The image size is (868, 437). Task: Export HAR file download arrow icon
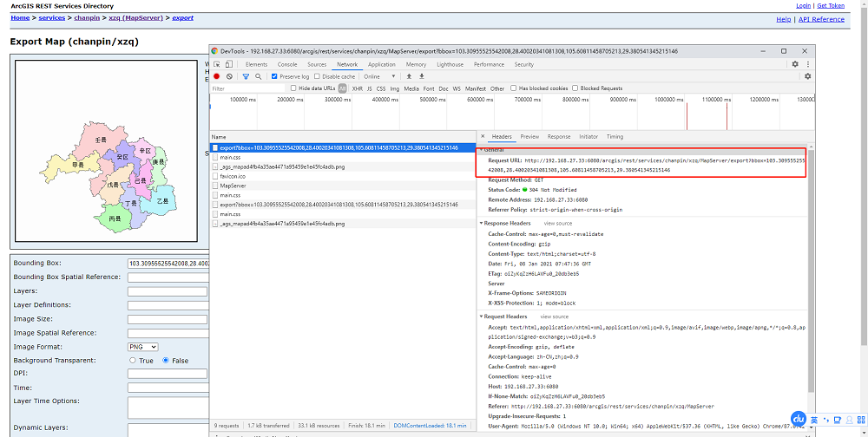[422, 76]
